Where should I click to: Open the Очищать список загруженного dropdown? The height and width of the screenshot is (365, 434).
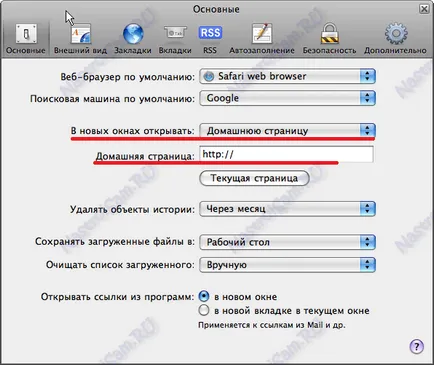click(x=287, y=265)
